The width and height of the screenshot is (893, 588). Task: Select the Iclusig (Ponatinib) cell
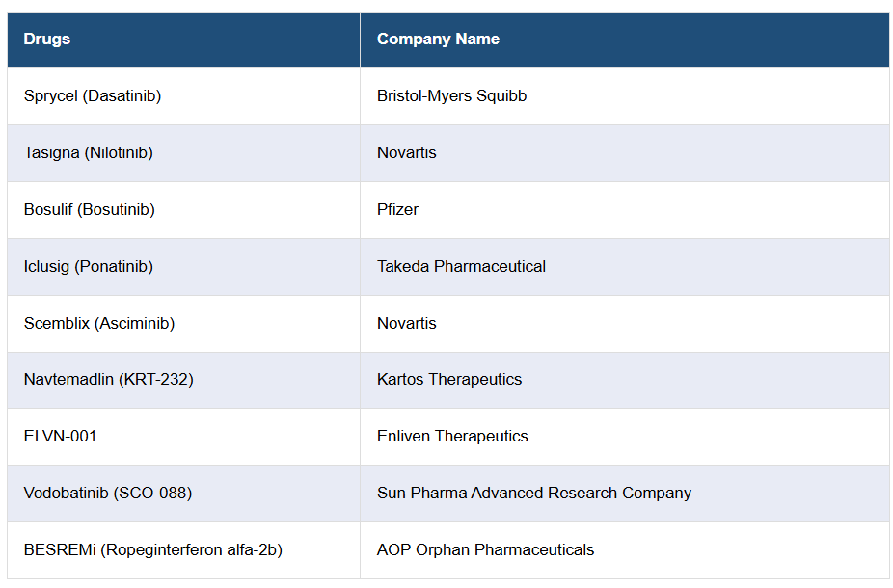(x=89, y=266)
